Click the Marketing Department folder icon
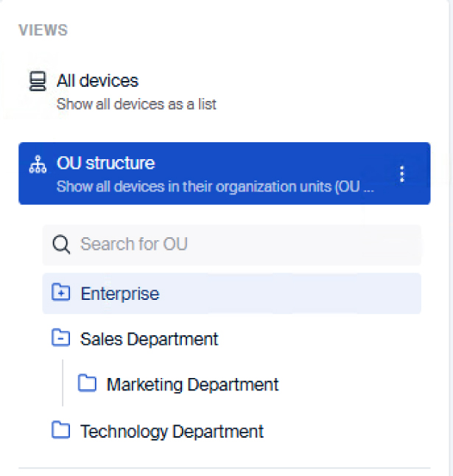Viewport: 453px width, 476px height. tap(87, 384)
